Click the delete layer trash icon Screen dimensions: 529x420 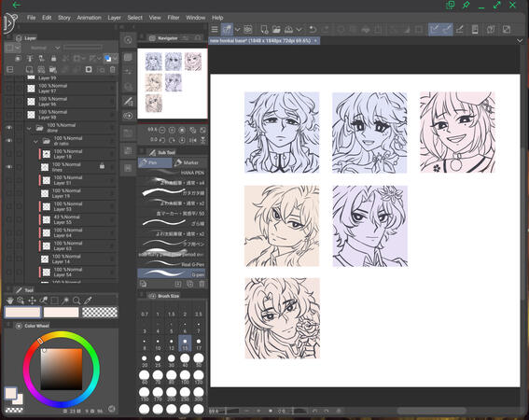112,70
